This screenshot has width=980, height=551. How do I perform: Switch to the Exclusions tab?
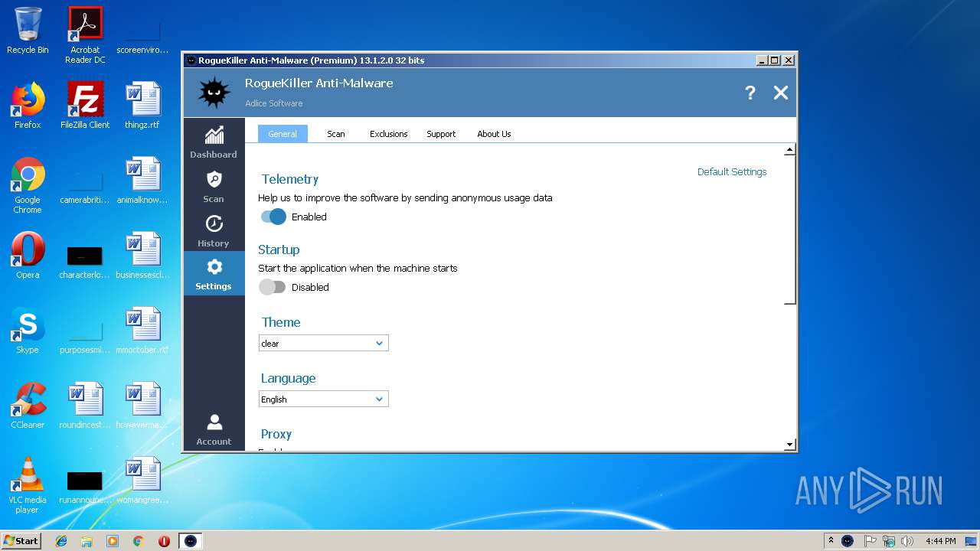(389, 134)
